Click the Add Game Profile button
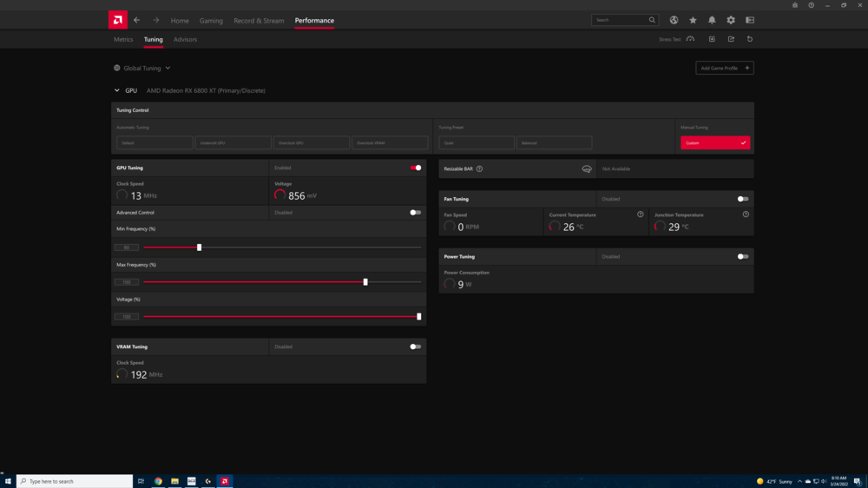Image resolution: width=868 pixels, height=488 pixels. (x=724, y=68)
